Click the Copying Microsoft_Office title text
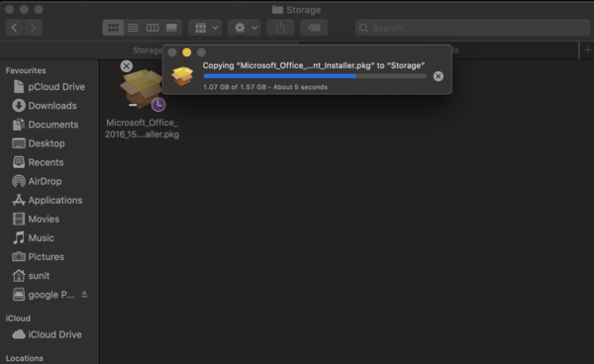Screen dimensions: 594x364 (314, 65)
